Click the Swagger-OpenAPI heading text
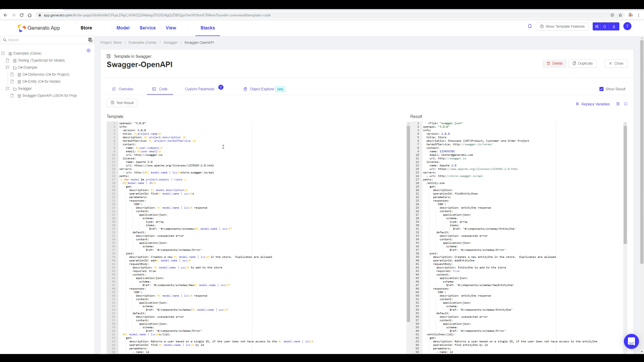Image resolution: width=644 pixels, height=362 pixels. pyautogui.click(x=139, y=64)
